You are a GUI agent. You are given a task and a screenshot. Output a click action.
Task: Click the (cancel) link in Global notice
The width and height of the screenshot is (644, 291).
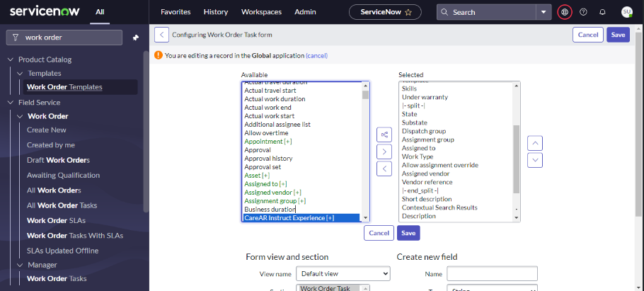click(x=316, y=55)
